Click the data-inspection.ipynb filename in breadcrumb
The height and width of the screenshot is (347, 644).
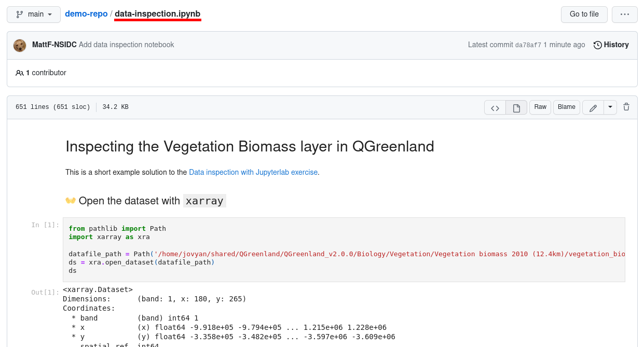pos(158,14)
